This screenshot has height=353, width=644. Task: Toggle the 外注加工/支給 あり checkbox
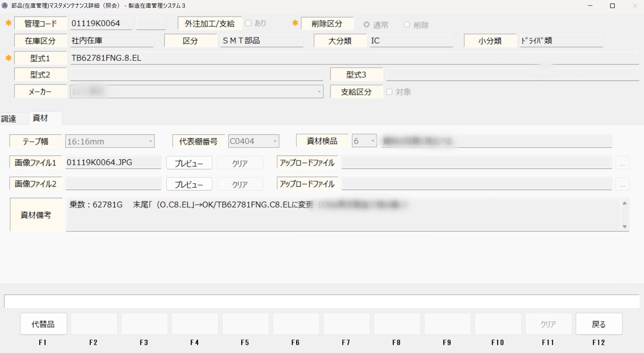point(248,23)
